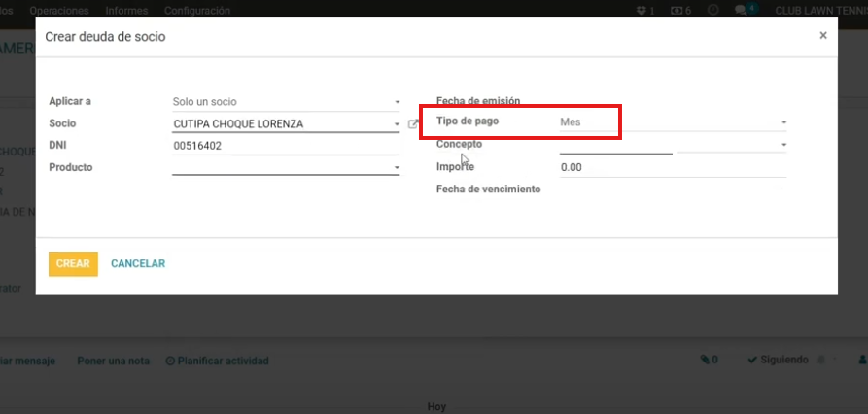This screenshot has width=868, height=414.
Task: Open the Tipo de pago dropdown arrow
Action: (783, 121)
